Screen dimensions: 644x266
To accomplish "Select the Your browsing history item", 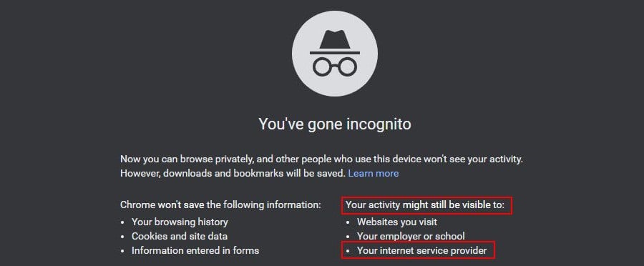I will [180, 222].
